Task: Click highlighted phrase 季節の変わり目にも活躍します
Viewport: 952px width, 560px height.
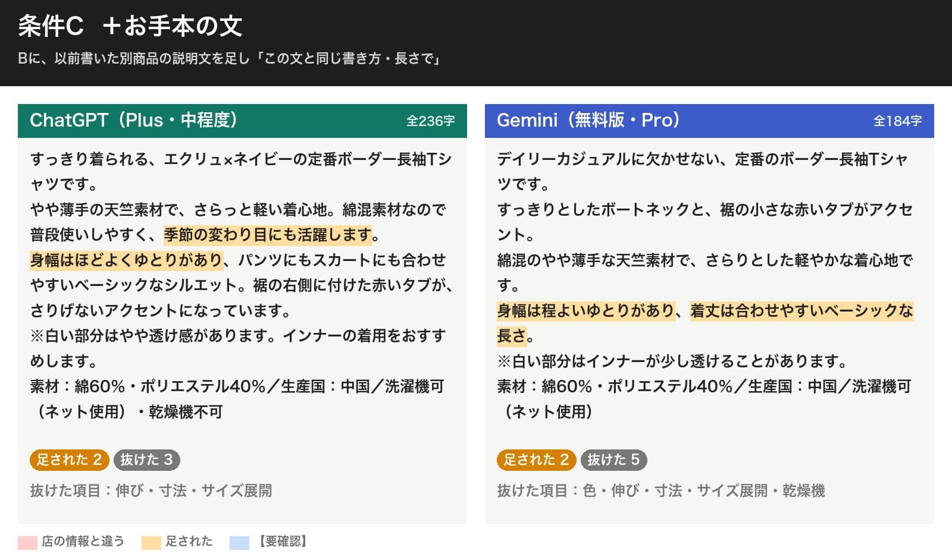Action: pyautogui.click(x=268, y=235)
